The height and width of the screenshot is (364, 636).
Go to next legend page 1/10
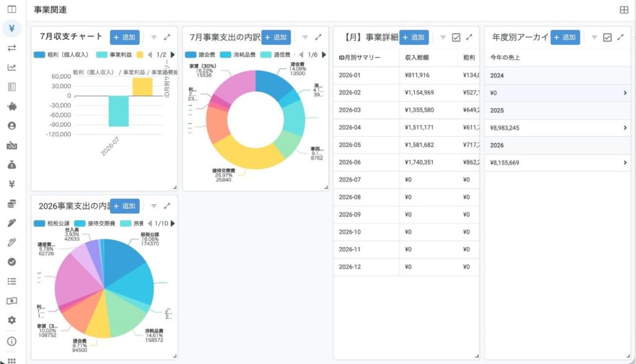[x=173, y=224]
